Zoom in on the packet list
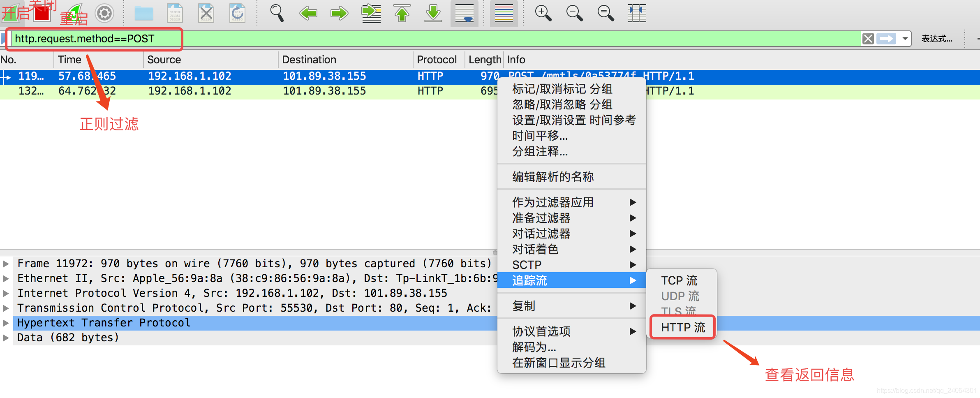 (543, 13)
